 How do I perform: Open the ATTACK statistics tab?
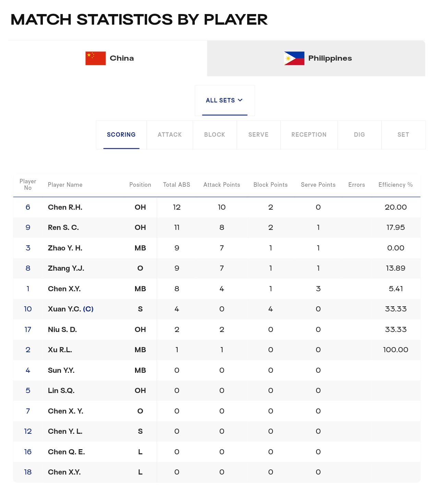pos(170,135)
